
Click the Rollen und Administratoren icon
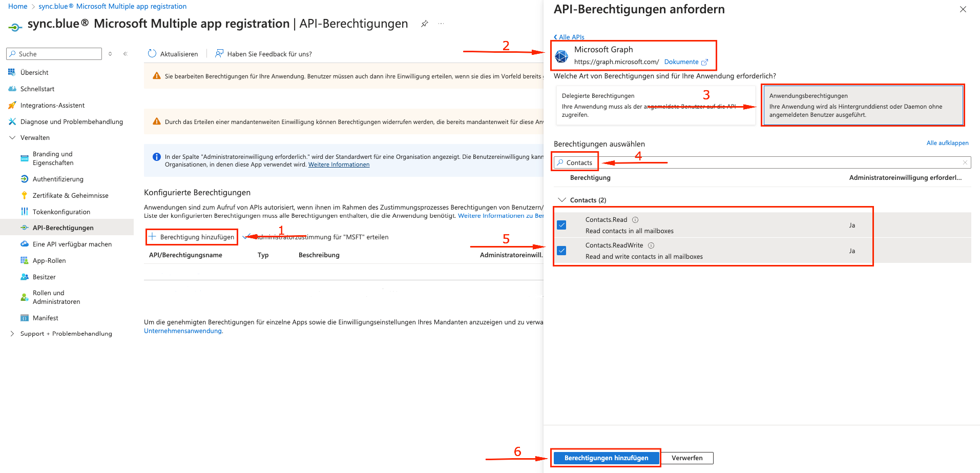[25, 297]
